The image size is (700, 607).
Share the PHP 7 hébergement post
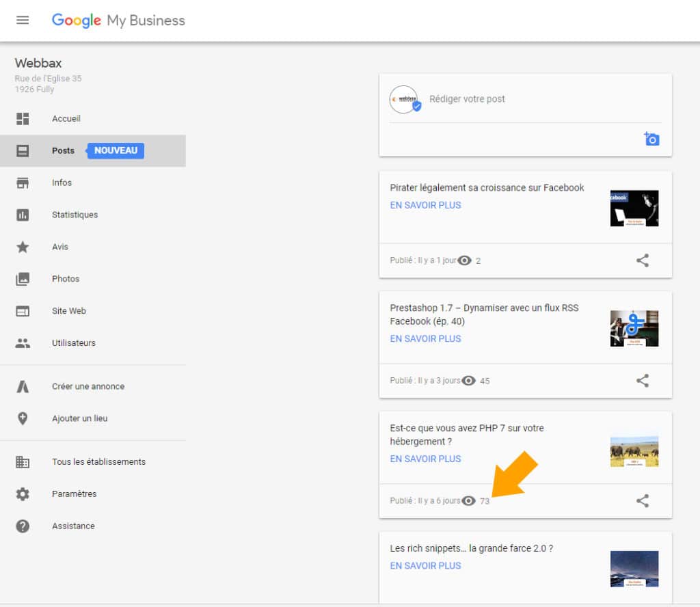pyautogui.click(x=643, y=501)
